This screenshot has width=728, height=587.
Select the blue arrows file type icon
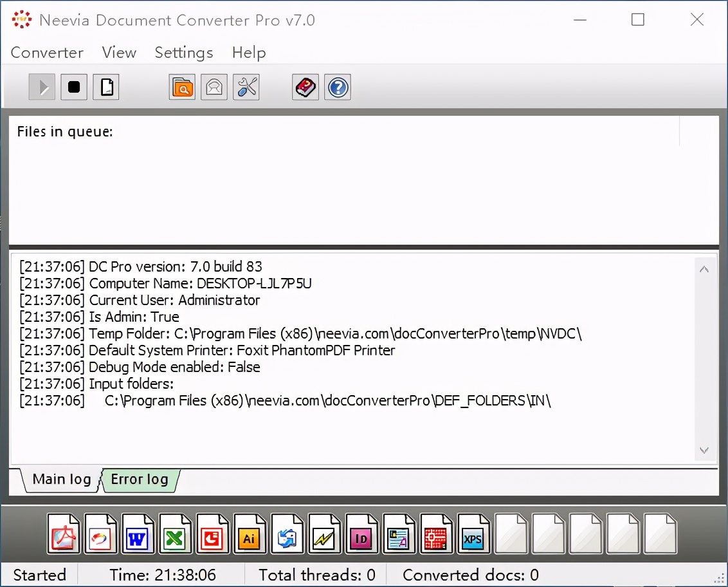[x=287, y=534]
